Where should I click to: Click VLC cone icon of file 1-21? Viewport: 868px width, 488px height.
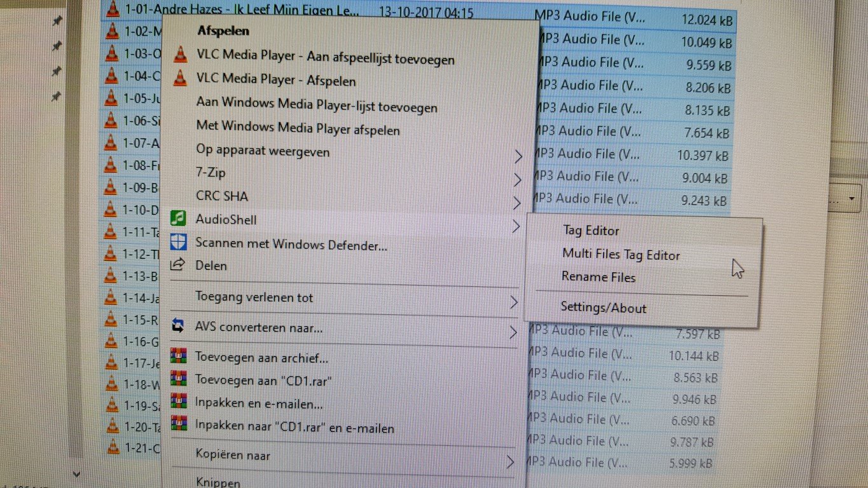(113, 447)
